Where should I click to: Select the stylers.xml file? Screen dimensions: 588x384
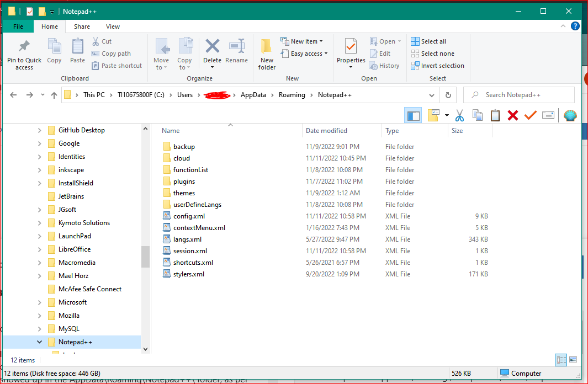pos(189,274)
